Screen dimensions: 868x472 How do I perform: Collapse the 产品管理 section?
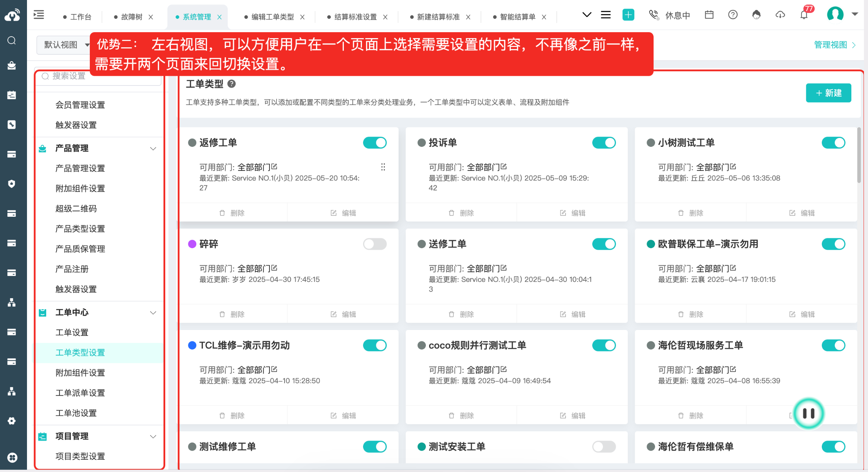tap(153, 149)
